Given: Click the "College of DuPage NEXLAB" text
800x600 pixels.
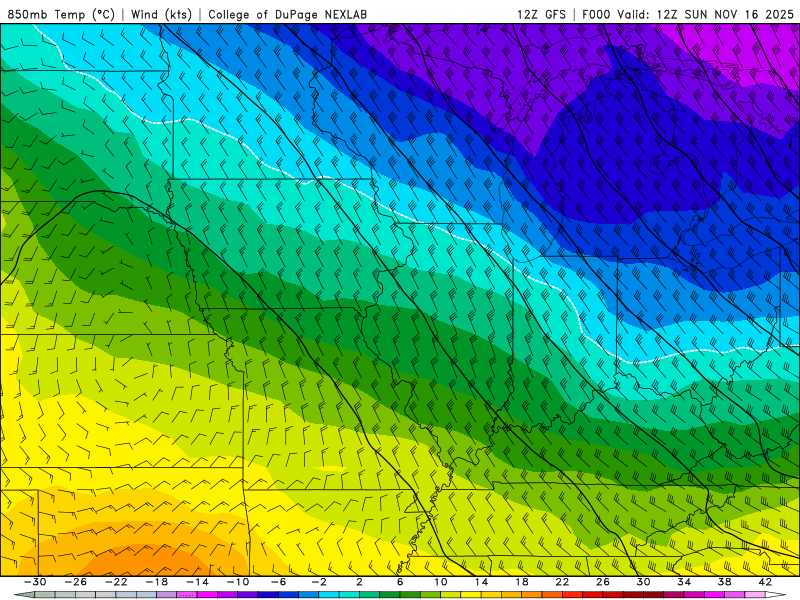Looking at the screenshot, I should point(287,14).
